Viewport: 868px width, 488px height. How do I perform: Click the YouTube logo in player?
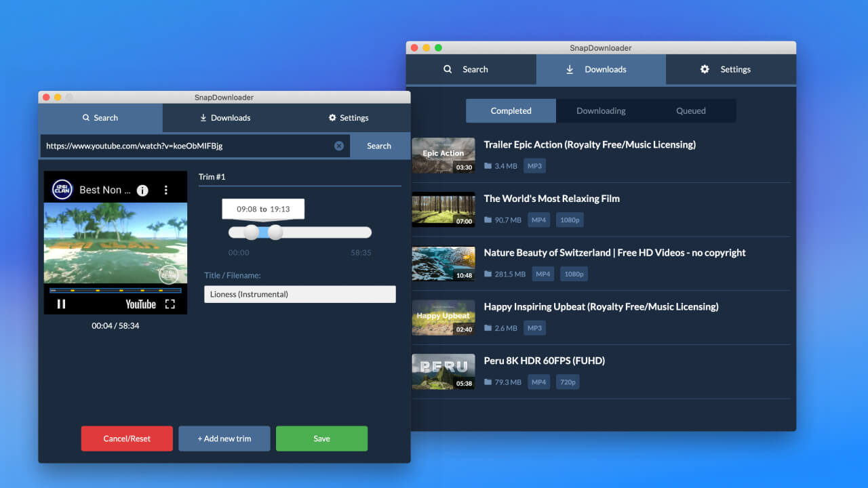140,304
